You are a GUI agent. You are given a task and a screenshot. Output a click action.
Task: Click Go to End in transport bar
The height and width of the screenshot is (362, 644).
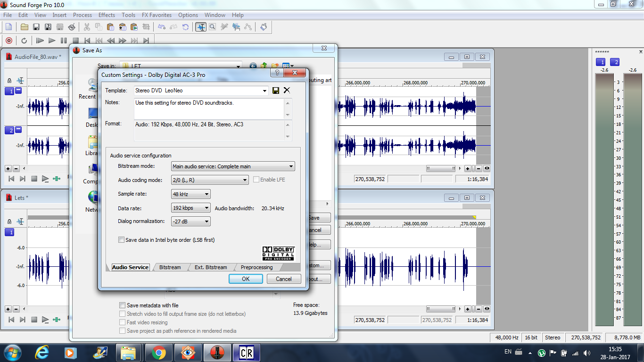[146, 41]
